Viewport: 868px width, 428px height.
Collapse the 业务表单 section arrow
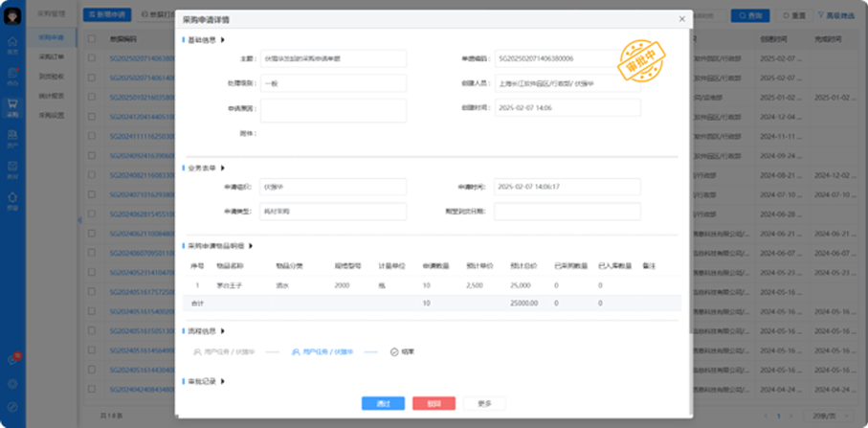tap(223, 168)
